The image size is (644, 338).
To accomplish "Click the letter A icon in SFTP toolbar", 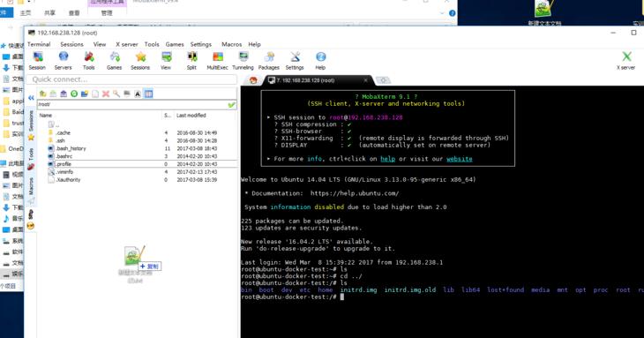I will [138, 94].
